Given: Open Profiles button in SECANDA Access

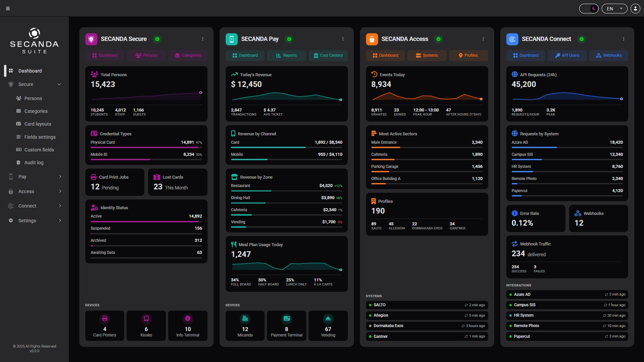Looking at the screenshot, I should point(468,55).
